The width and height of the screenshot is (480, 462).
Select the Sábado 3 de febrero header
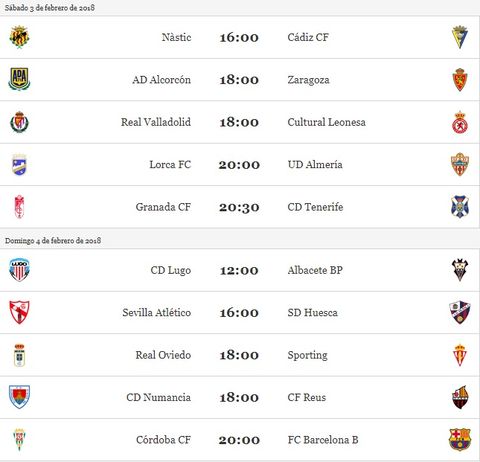coord(50,8)
